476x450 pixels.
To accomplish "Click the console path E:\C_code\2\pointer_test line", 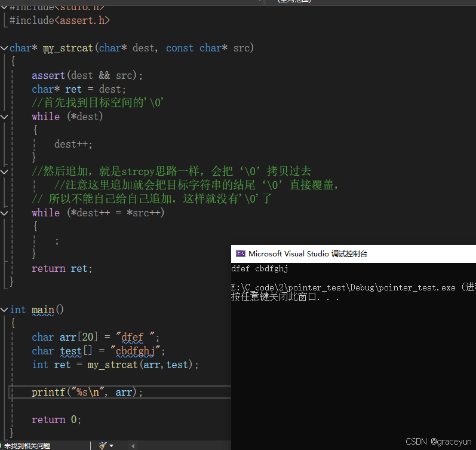I will click(354, 287).
